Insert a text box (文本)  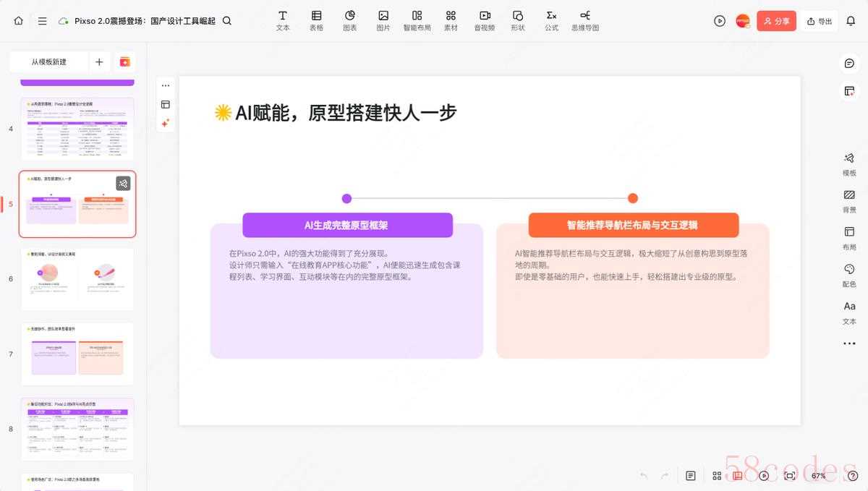(x=283, y=21)
